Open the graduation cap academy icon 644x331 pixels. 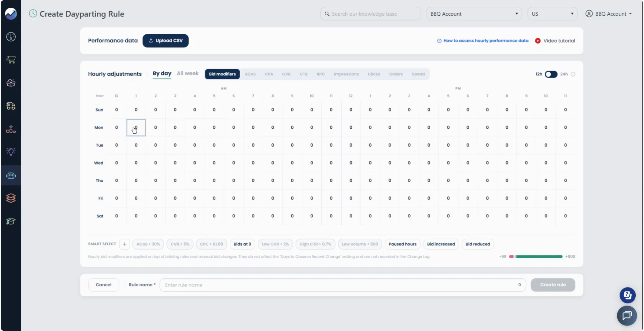[11, 221]
